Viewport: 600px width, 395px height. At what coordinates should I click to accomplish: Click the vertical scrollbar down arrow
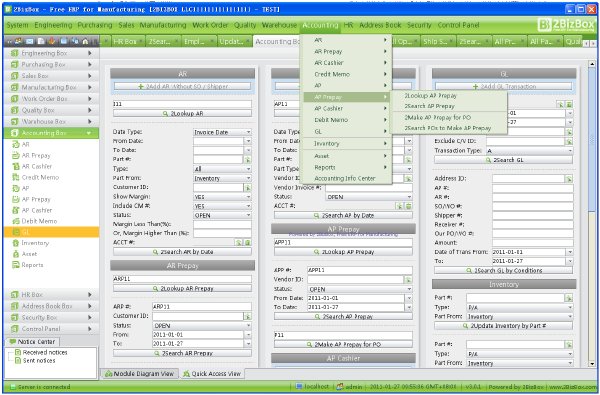(592, 363)
